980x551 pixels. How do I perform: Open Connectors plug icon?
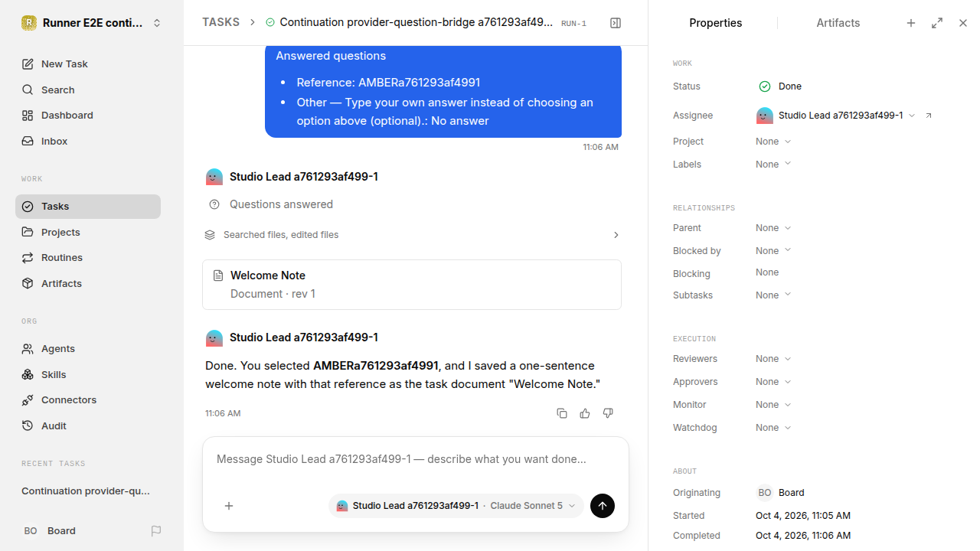(x=28, y=400)
